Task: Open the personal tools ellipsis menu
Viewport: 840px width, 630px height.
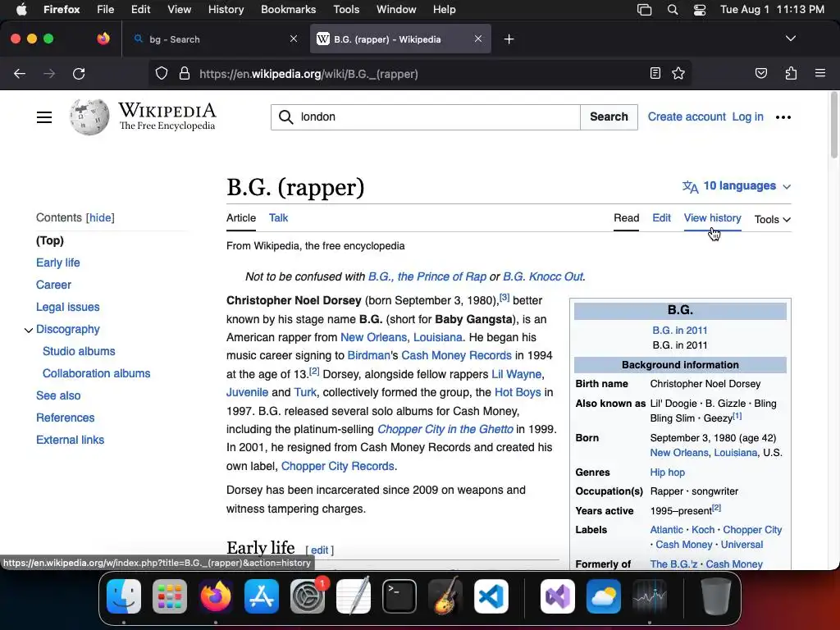Action: [783, 117]
